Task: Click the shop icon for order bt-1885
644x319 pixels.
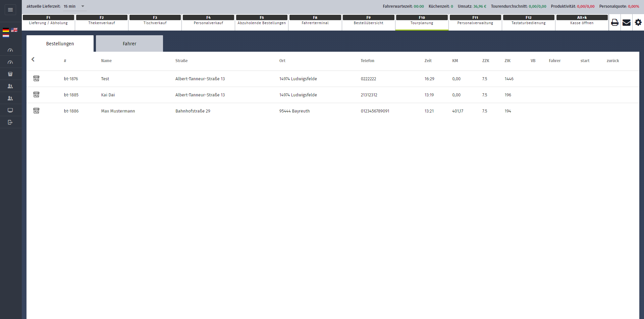Action: [x=36, y=95]
